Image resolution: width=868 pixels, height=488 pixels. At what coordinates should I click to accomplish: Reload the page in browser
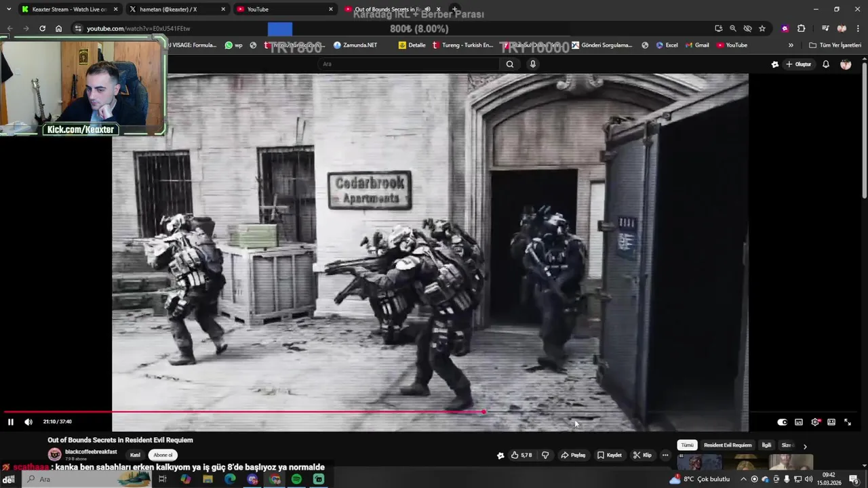click(42, 28)
